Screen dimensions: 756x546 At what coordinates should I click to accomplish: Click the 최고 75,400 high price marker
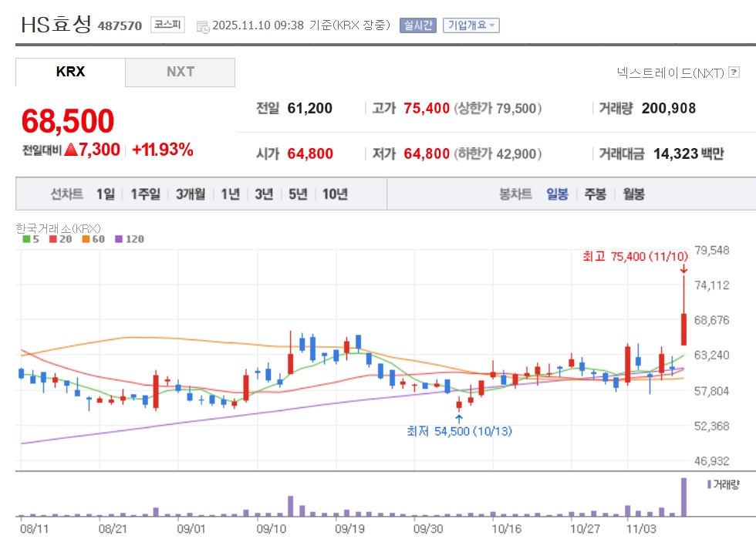(634, 257)
